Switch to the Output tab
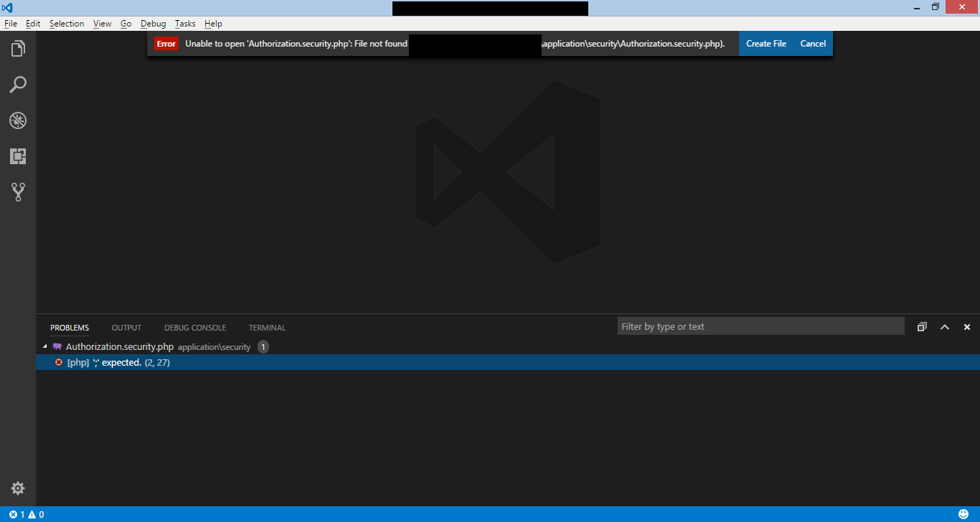 (126, 328)
